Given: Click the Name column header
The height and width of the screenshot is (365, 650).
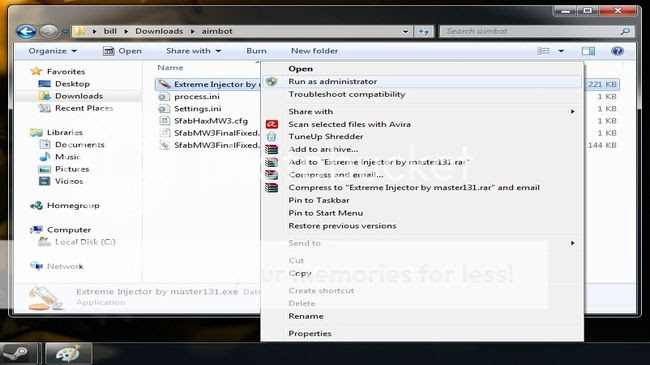Looking at the screenshot, I should click(170, 68).
